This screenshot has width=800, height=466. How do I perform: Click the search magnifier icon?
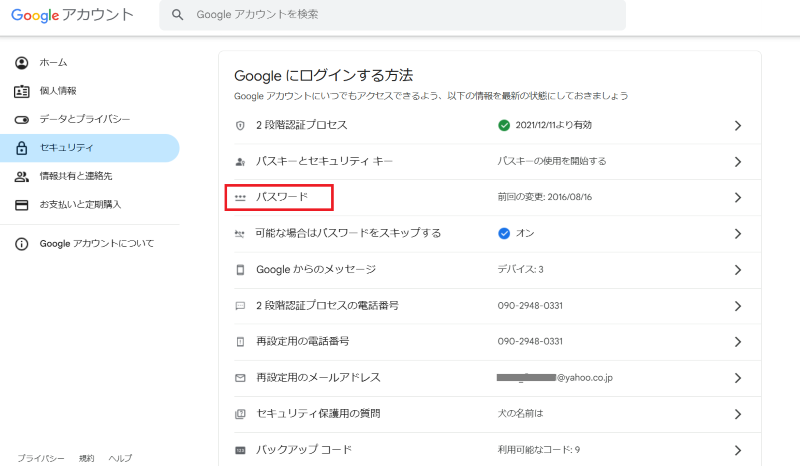point(177,15)
